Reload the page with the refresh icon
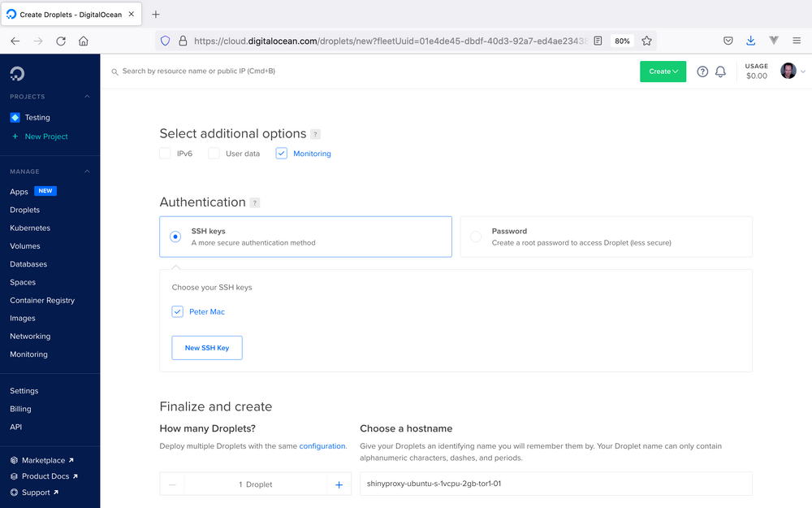812x508 pixels. tap(60, 41)
